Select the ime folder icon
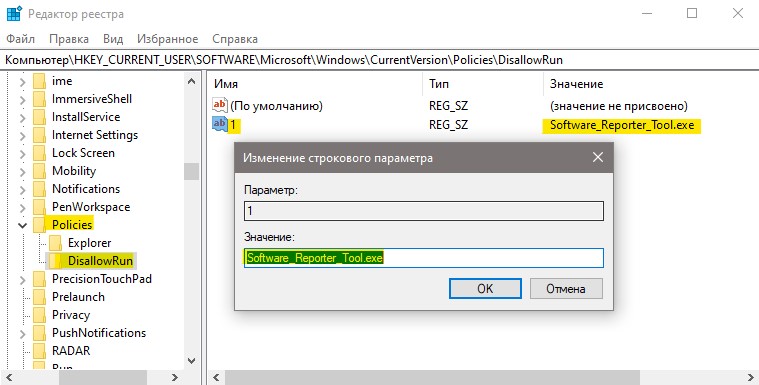The width and height of the screenshot is (759, 385). pyautogui.click(x=40, y=81)
